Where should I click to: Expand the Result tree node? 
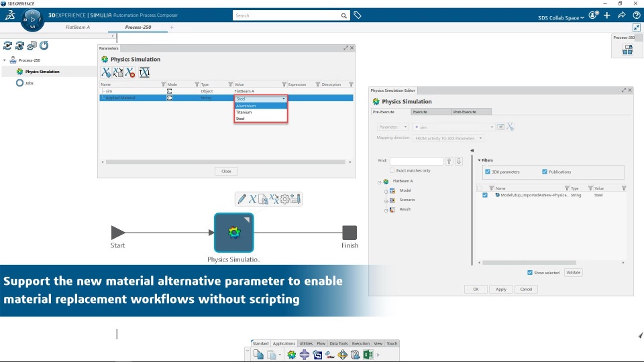click(x=386, y=210)
